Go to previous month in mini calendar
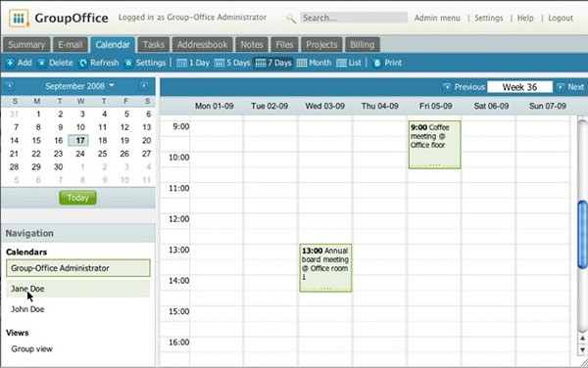 (x=10, y=86)
